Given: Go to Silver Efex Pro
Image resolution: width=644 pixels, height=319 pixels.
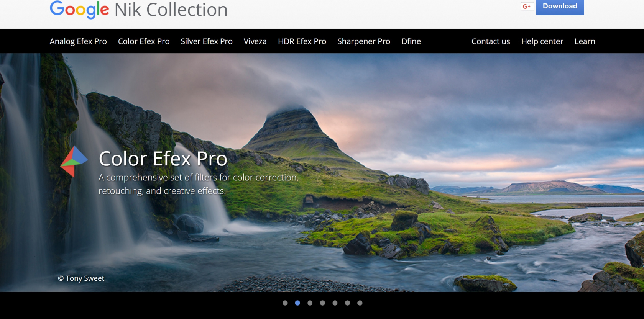Looking at the screenshot, I should (207, 41).
